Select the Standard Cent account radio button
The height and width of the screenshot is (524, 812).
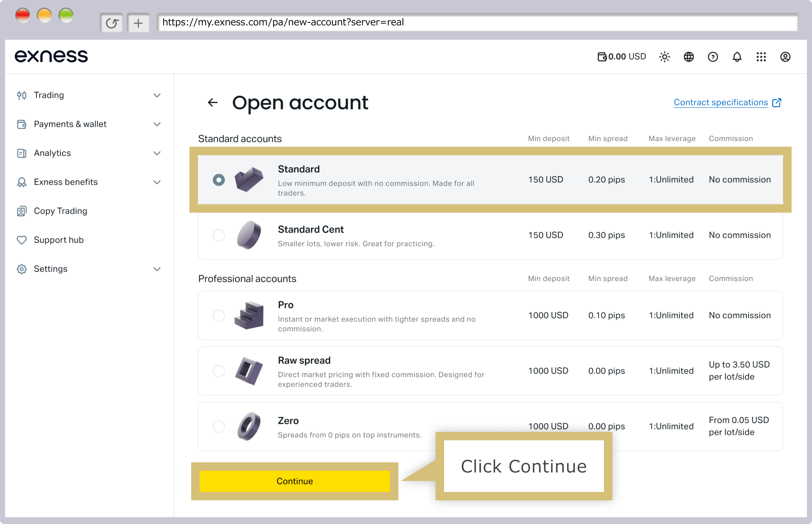coord(219,235)
